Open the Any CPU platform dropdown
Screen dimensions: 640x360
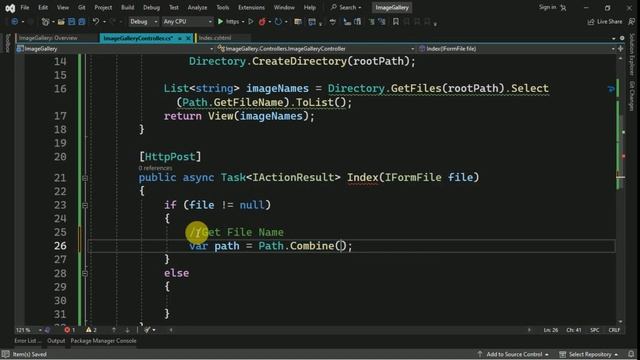[187, 22]
